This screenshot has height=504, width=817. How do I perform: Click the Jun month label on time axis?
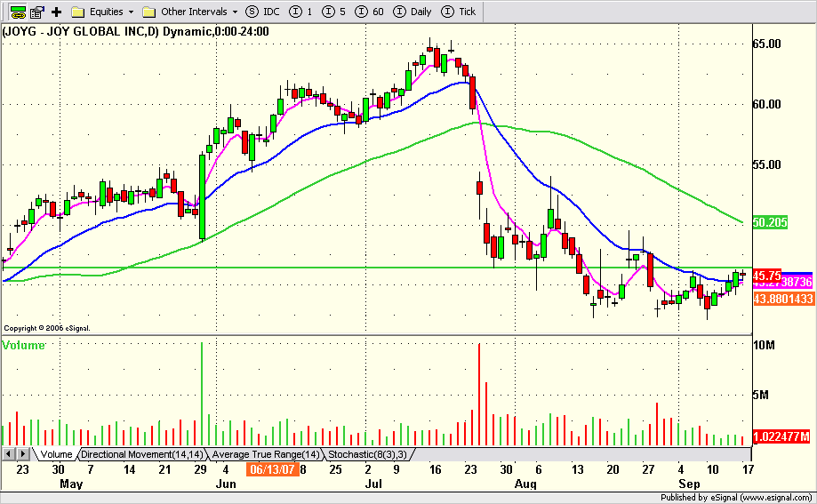[x=226, y=484]
